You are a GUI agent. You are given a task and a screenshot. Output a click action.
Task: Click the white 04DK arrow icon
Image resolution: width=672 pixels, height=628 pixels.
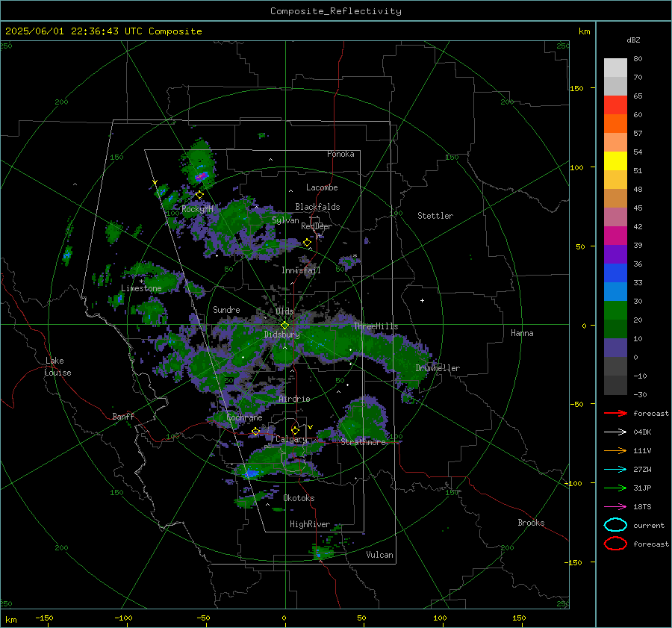(615, 432)
